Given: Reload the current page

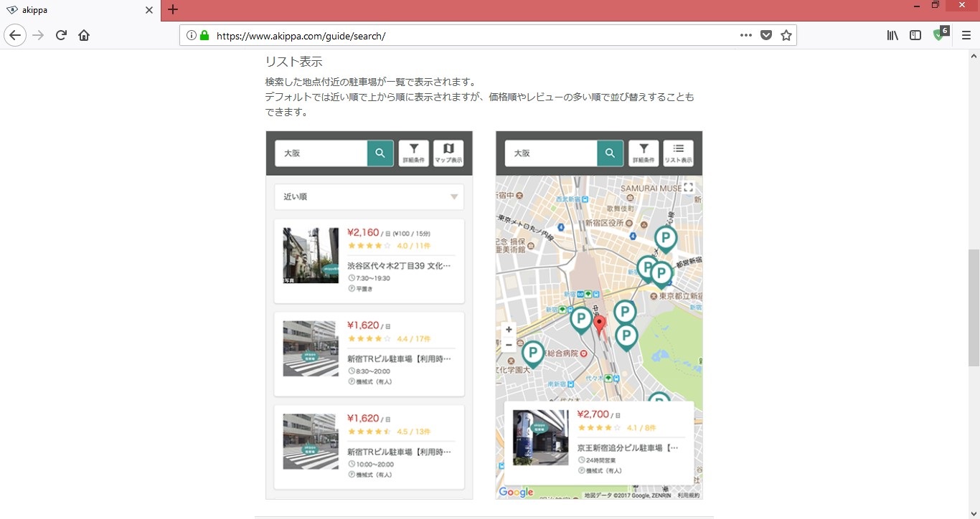Looking at the screenshot, I should pos(61,35).
